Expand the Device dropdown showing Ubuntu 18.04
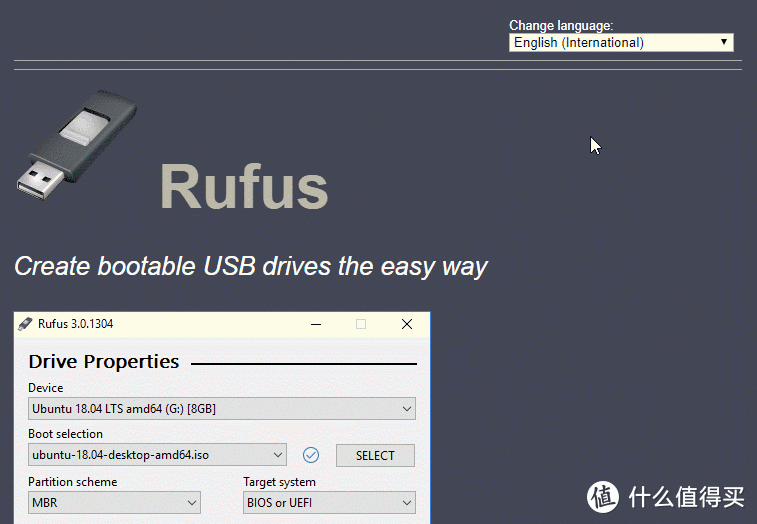This screenshot has height=524, width=757. click(x=222, y=409)
